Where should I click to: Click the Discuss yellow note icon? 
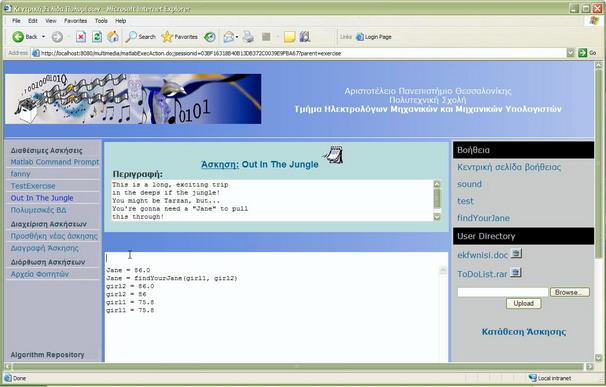click(x=289, y=37)
